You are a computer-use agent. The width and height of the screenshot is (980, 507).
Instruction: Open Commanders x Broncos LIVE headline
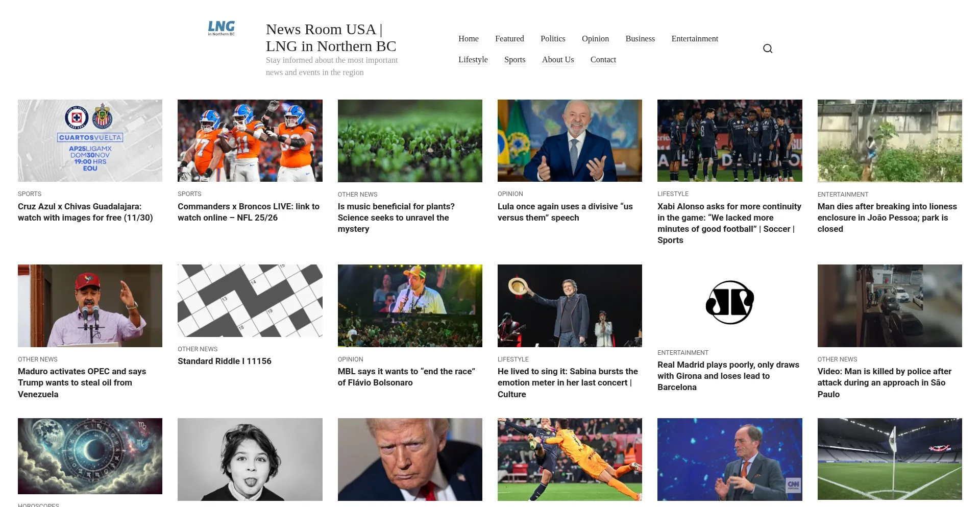tap(249, 212)
